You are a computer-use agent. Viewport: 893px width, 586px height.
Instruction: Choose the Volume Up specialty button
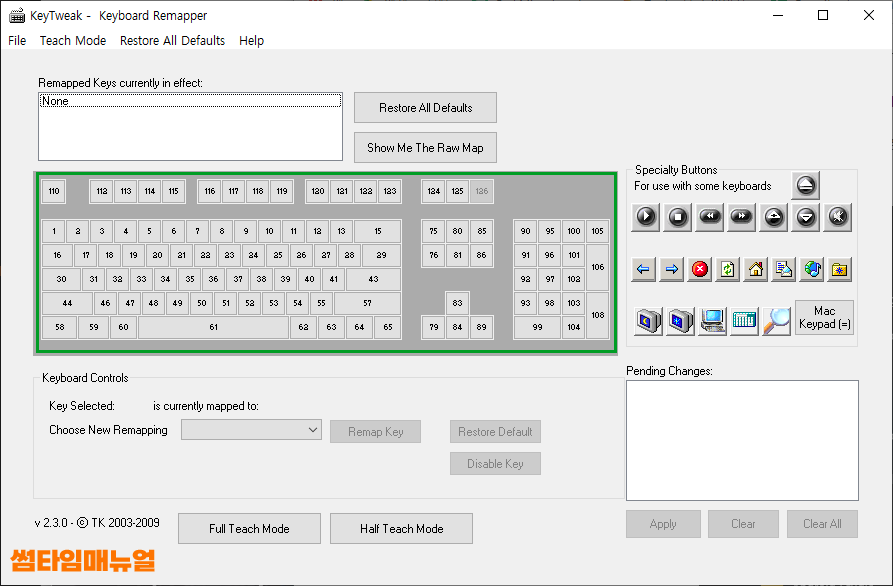coord(773,217)
